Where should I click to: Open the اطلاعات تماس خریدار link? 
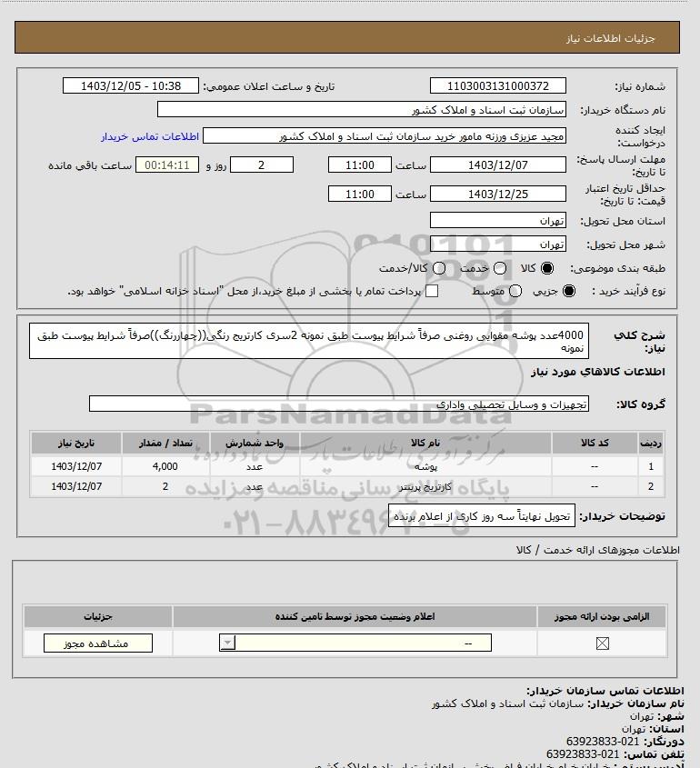pos(150,136)
